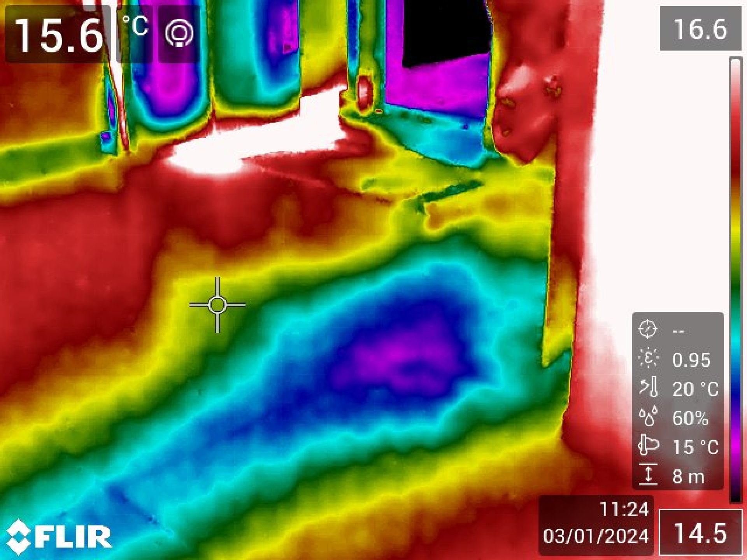Tap the spot meter mode icon
This screenshot has width=747, height=560.
click(x=179, y=33)
